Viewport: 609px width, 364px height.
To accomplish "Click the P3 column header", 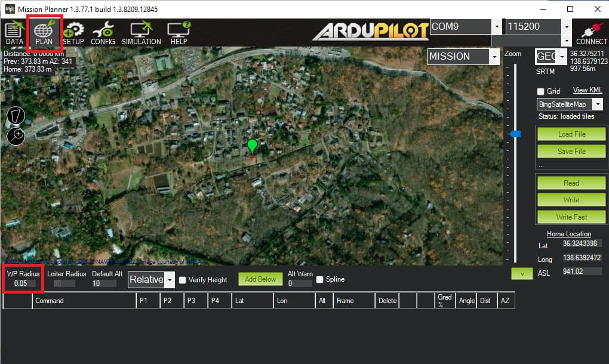I will pyautogui.click(x=195, y=300).
